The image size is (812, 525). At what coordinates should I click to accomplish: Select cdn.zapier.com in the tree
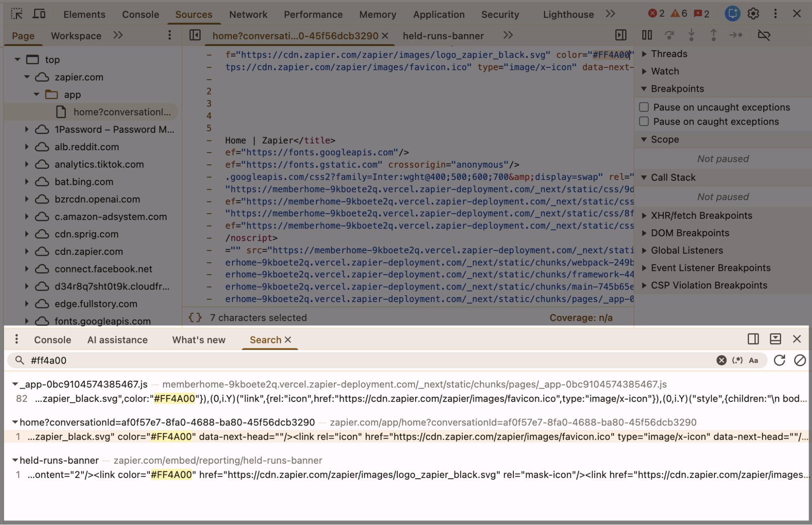click(89, 251)
